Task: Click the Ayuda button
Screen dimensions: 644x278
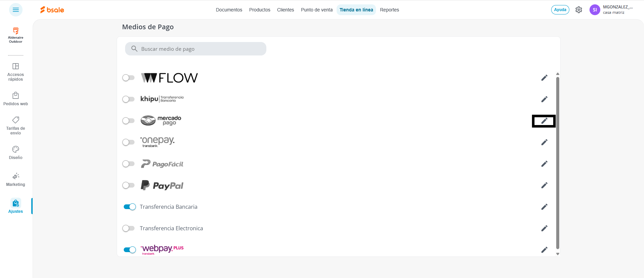Action: (560, 10)
